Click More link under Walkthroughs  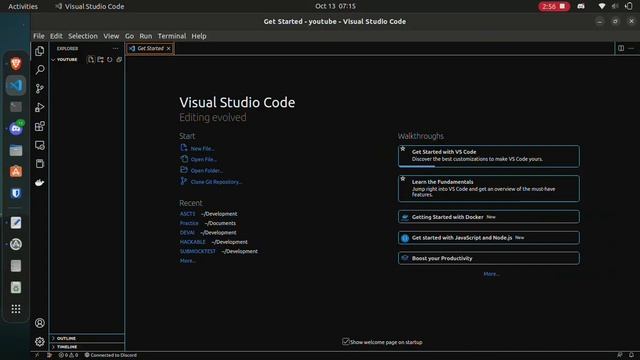pyautogui.click(x=491, y=274)
